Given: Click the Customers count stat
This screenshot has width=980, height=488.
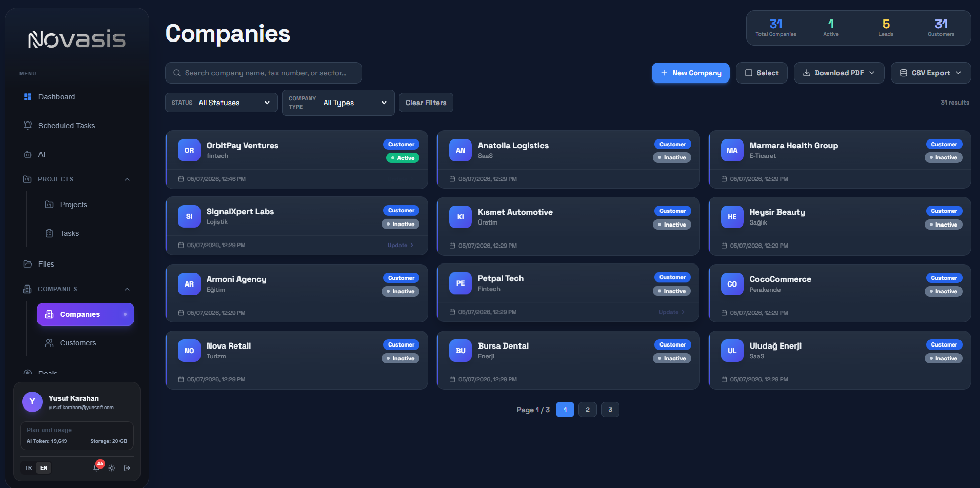Looking at the screenshot, I should (x=941, y=28).
